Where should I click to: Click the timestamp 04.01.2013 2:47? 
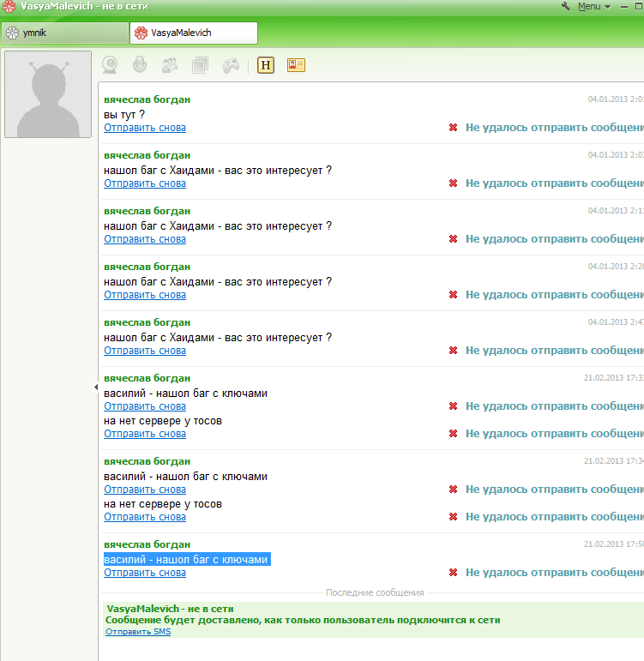tap(616, 322)
